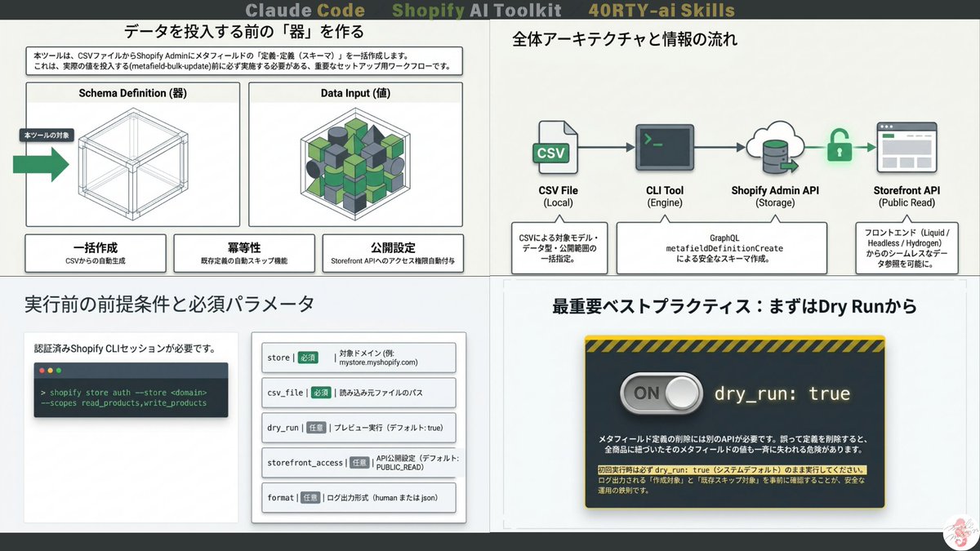This screenshot has width=980, height=551.
Task: Click the yellow dot in terminal window
Action: click(51, 370)
